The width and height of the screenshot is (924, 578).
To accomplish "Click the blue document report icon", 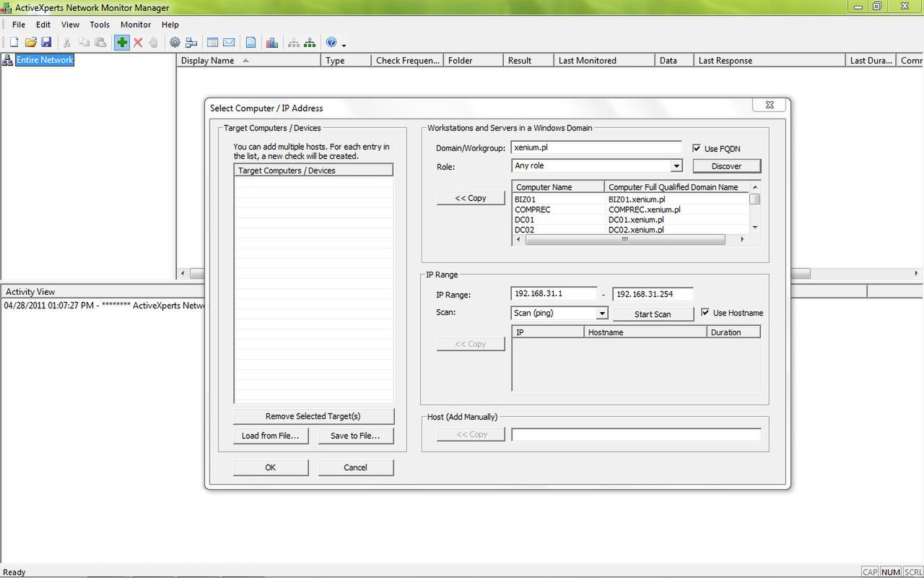I will [x=250, y=43].
